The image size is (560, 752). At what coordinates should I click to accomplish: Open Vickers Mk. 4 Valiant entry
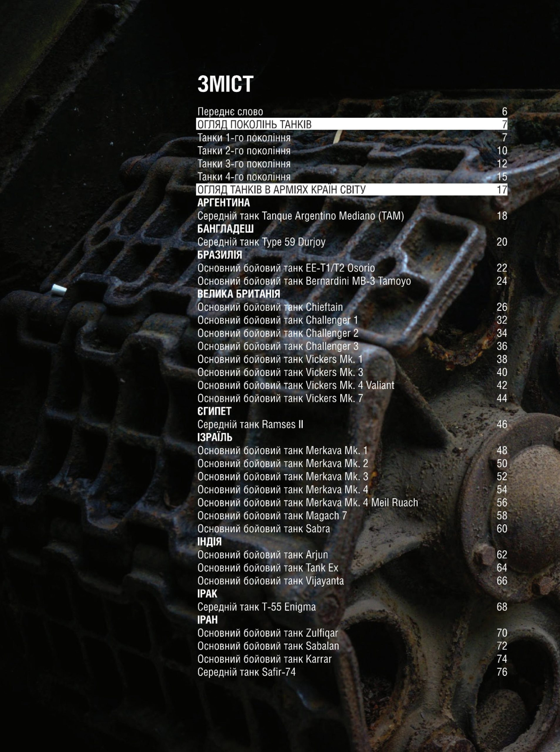(296, 385)
